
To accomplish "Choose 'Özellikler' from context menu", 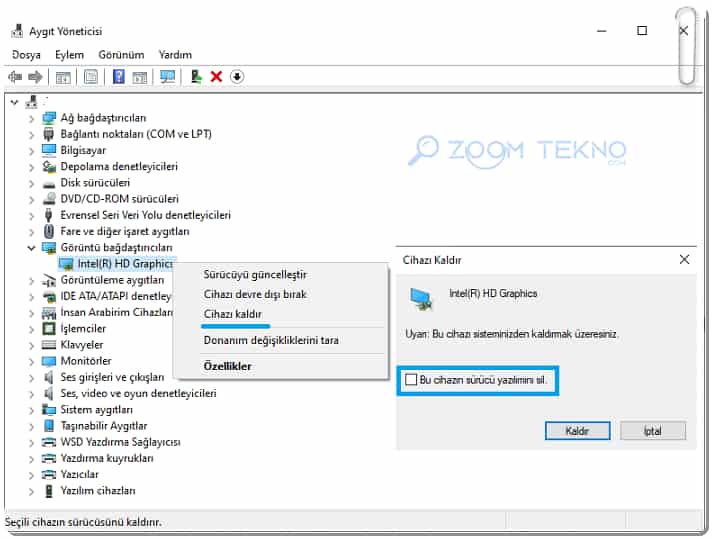I will click(227, 366).
